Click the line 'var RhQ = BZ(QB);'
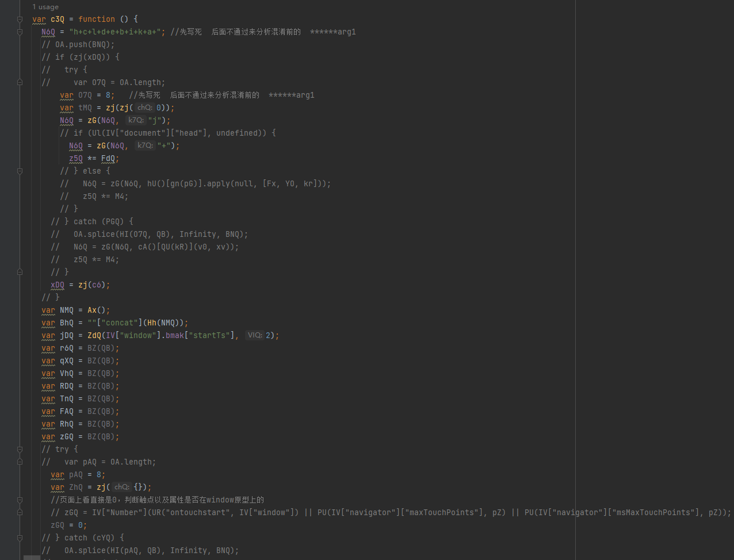 coord(81,424)
